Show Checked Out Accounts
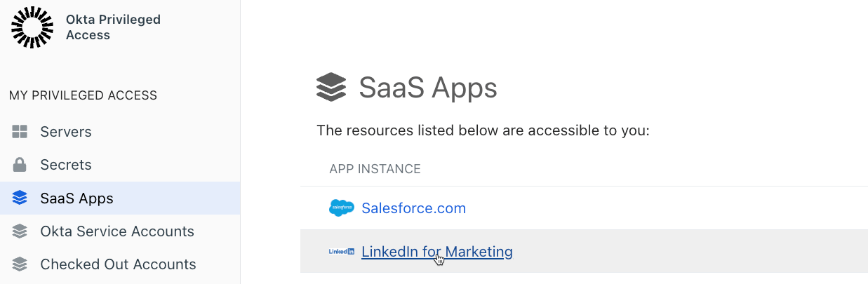868x284 pixels. (118, 264)
